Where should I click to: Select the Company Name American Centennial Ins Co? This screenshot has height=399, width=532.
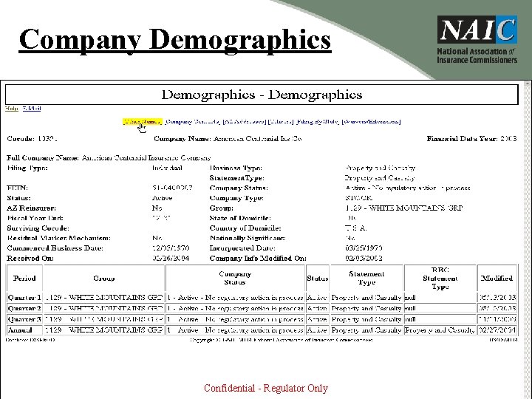coord(257,139)
